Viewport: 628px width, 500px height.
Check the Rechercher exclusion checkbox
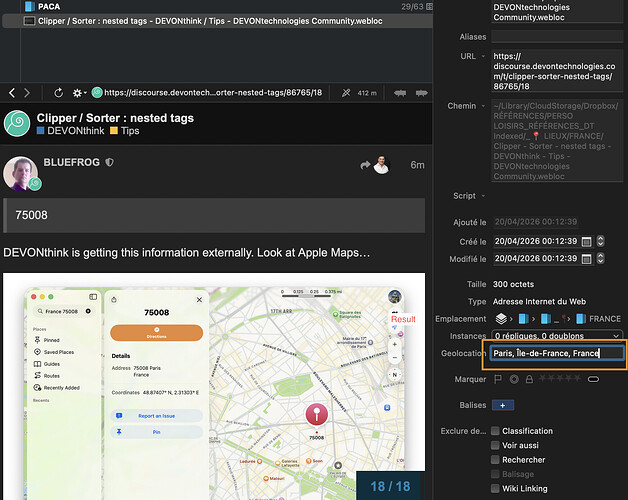point(495,460)
